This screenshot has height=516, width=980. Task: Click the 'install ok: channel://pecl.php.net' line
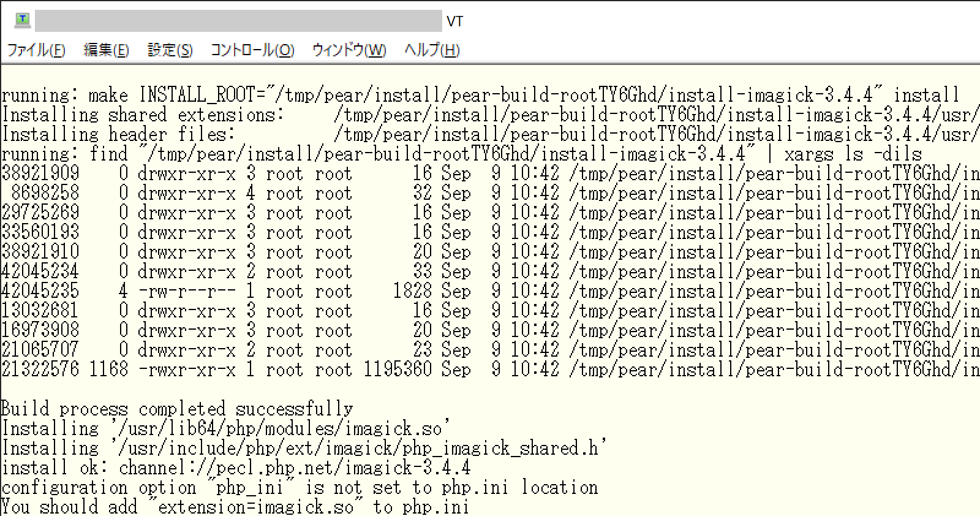(236, 468)
